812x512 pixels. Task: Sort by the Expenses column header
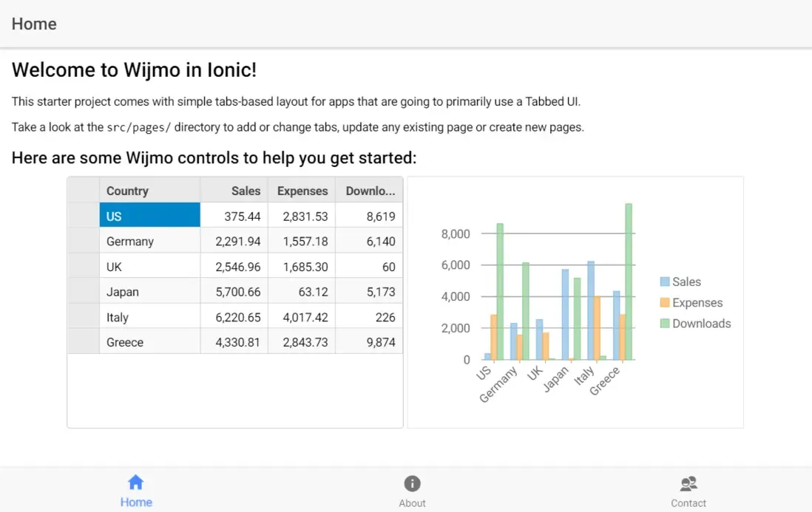[x=302, y=191]
